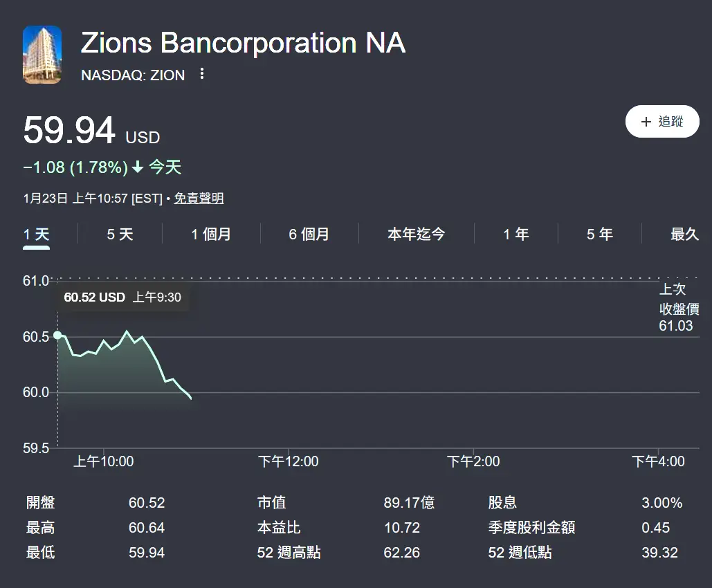Select the 1 天 time range tab
Screen dimensions: 712x588
tap(37, 235)
